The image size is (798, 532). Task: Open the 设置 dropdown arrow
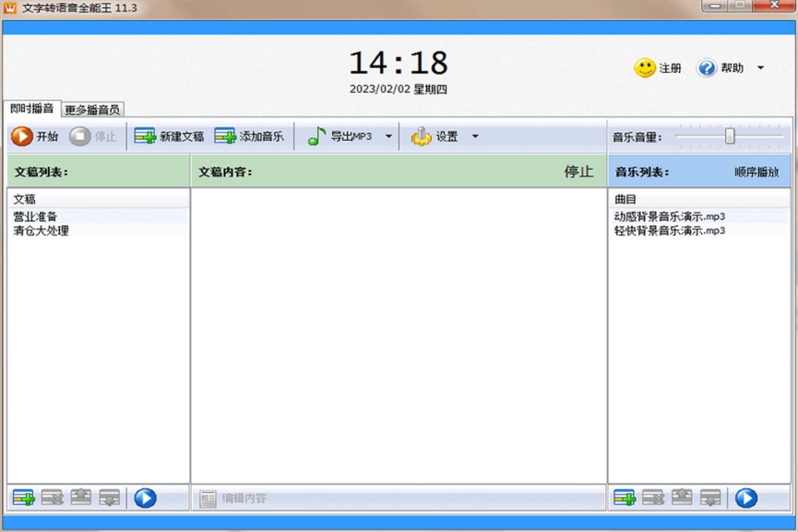475,136
